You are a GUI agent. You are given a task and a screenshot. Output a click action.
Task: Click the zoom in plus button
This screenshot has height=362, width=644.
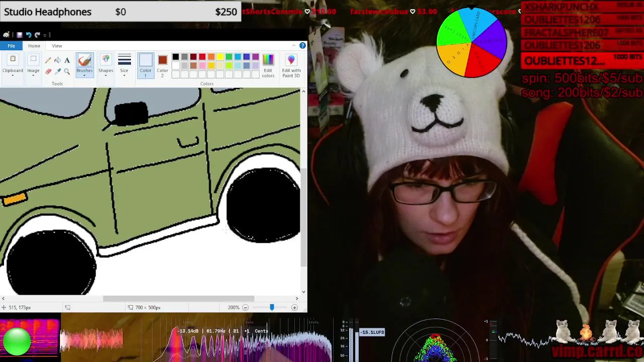294,307
